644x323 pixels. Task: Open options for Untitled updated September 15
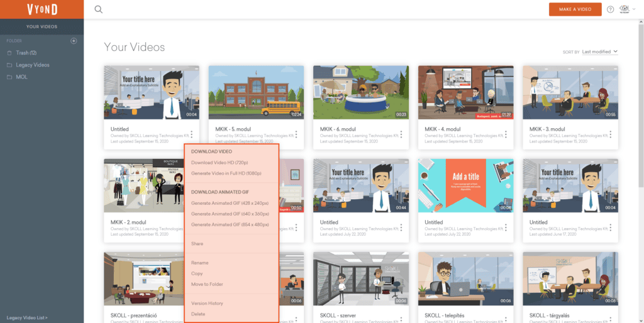point(191,134)
